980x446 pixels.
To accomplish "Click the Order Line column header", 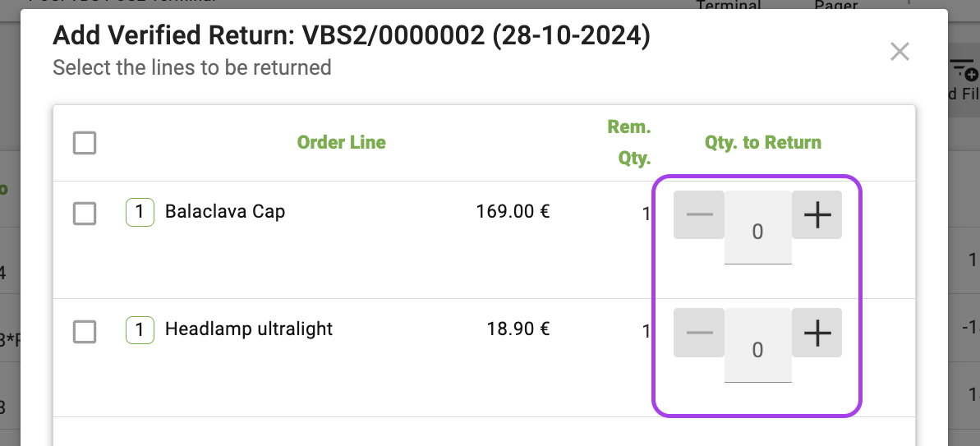I will click(341, 142).
